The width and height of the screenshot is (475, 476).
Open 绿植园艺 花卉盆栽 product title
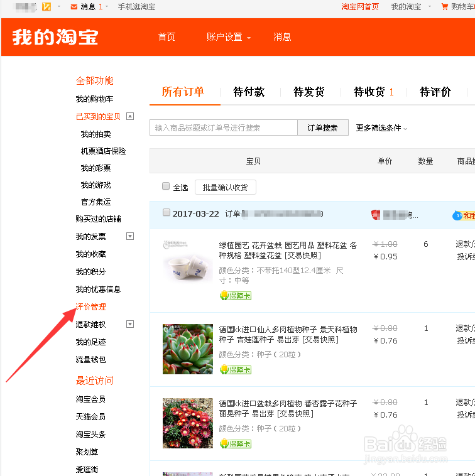288,250
